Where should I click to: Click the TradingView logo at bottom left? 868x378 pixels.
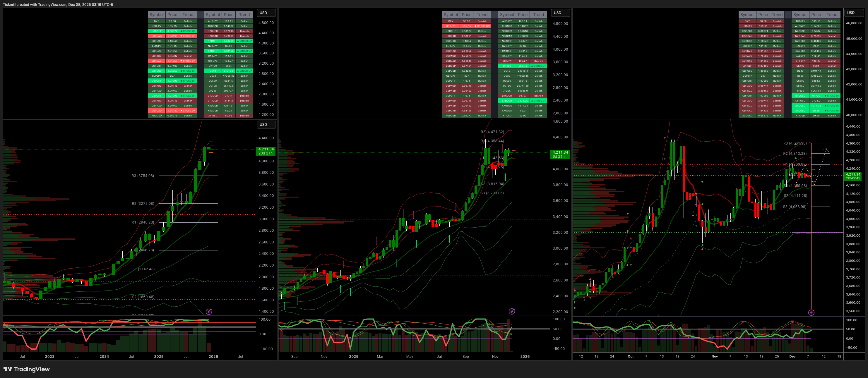click(x=27, y=369)
